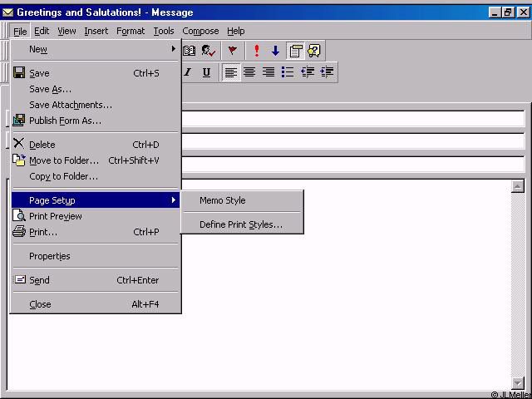
Task: Click Send in the File menu
Action: point(39,280)
